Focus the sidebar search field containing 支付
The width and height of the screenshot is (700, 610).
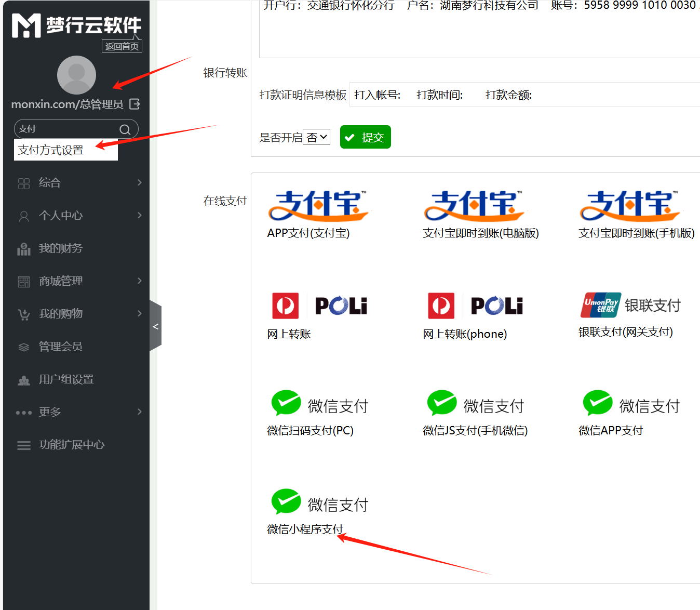tap(76, 129)
